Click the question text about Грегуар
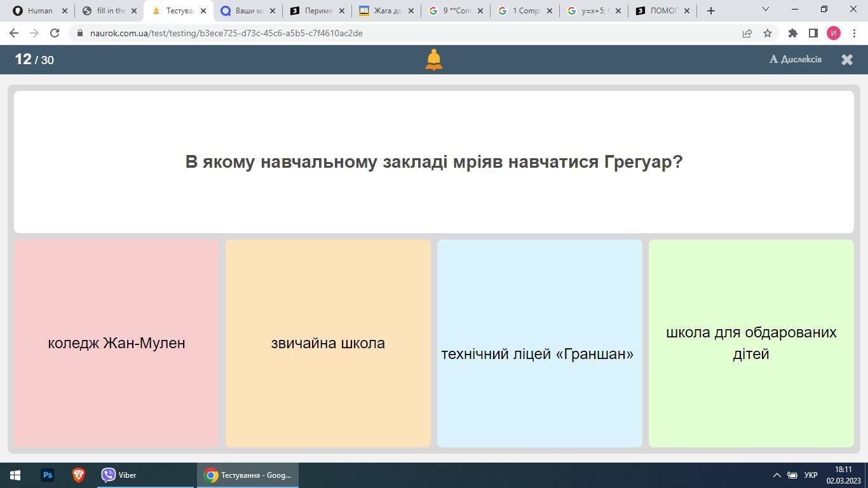Viewport: 868px width, 488px height. click(x=434, y=162)
